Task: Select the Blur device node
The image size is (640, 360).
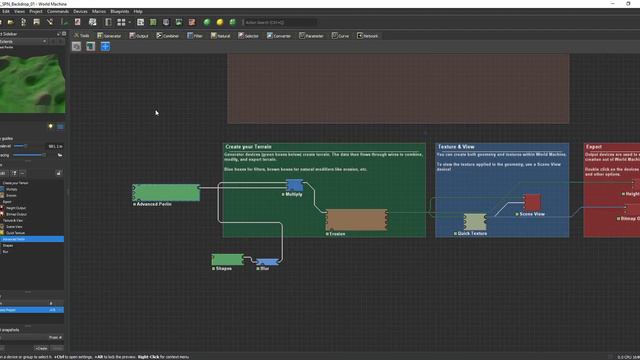Action: coord(267,262)
